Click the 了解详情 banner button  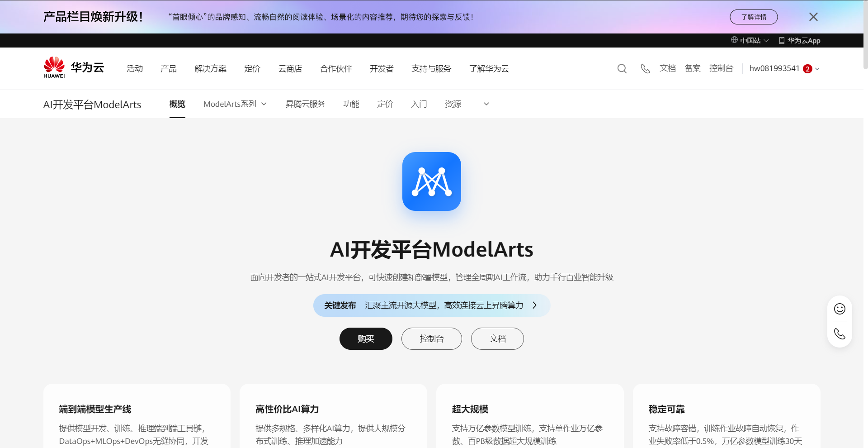click(754, 17)
